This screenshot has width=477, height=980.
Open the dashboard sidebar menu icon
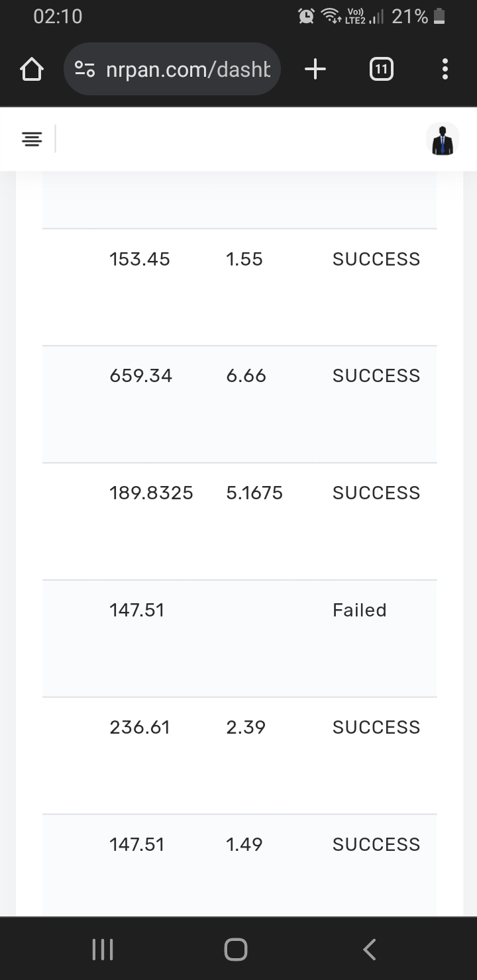pyautogui.click(x=32, y=139)
